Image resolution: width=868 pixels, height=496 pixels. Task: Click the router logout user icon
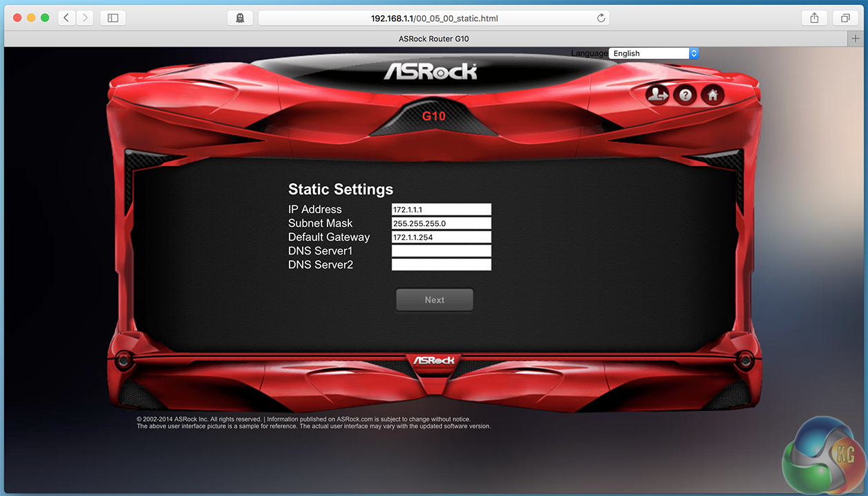click(x=657, y=95)
